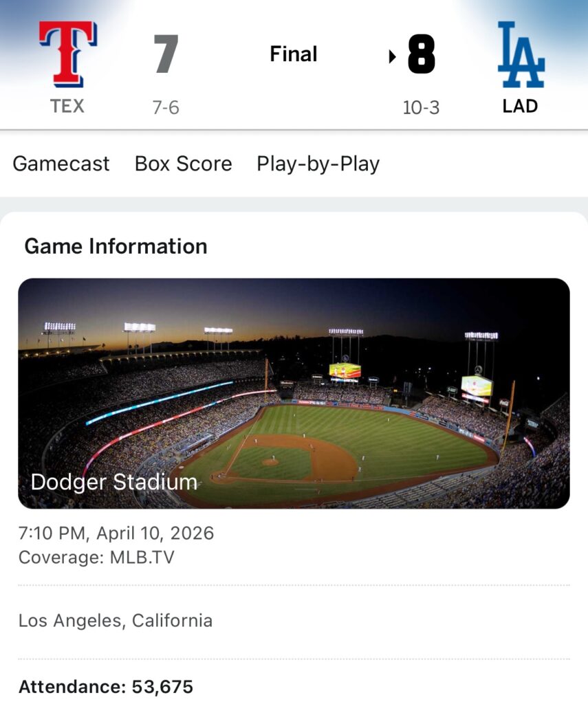Select the TEX team abbreviation
The width and height of the screenshot is (588, 704).
coord(67,106)
